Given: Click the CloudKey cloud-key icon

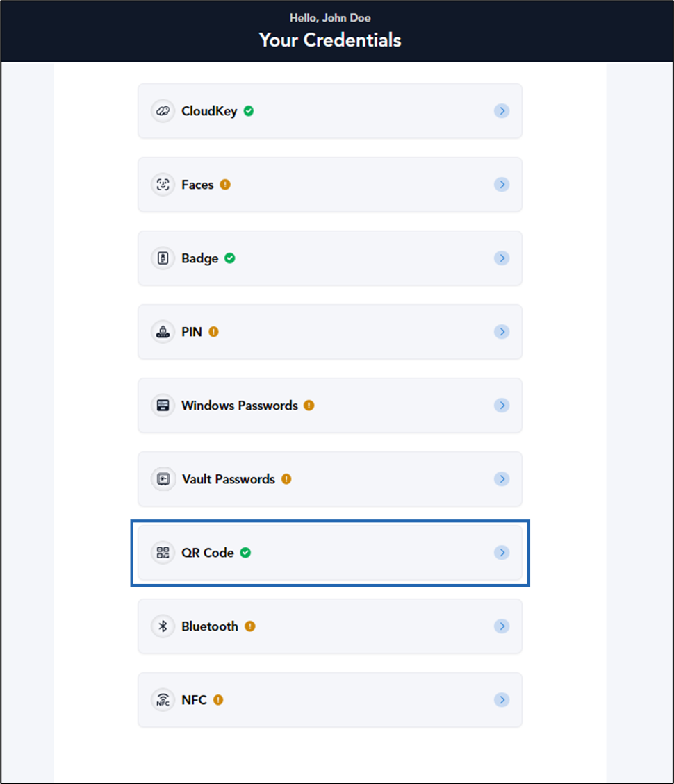Looking at the screenshot, I should point(163,111).
